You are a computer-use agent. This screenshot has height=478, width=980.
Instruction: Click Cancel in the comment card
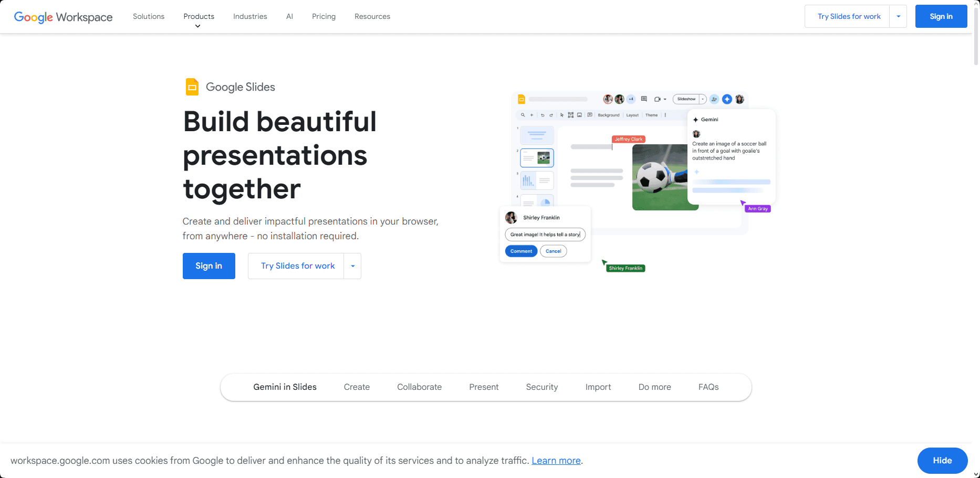pyautogui.click(x=554, y=251)
